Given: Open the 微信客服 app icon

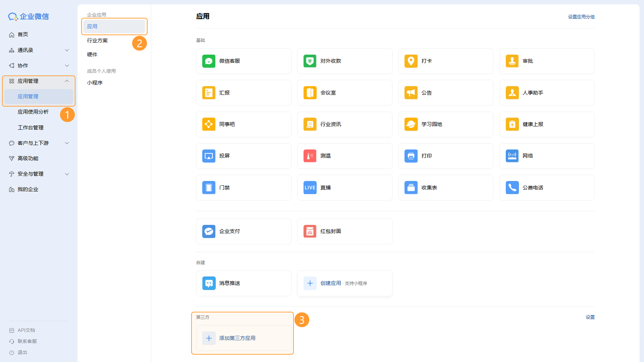Looking at the screenshot, I should (209, 61).
